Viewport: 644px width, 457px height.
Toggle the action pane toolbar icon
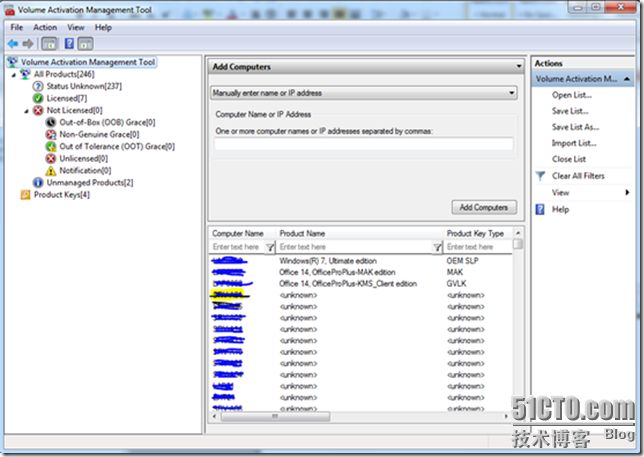point(85,44)
